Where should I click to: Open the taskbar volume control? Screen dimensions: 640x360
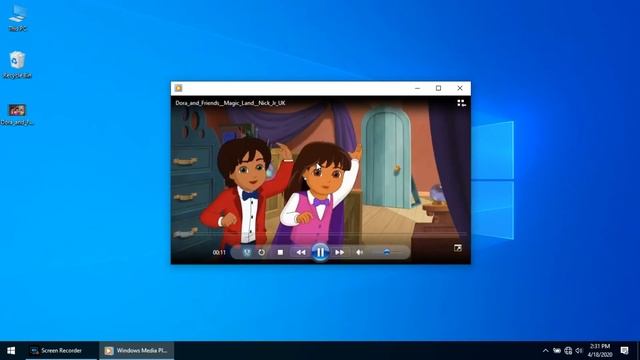pos(579,351)
